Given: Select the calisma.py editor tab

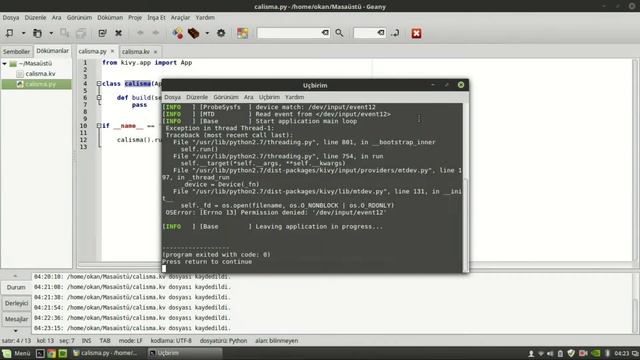Looking at the screenshot, I should click(92, 51).
